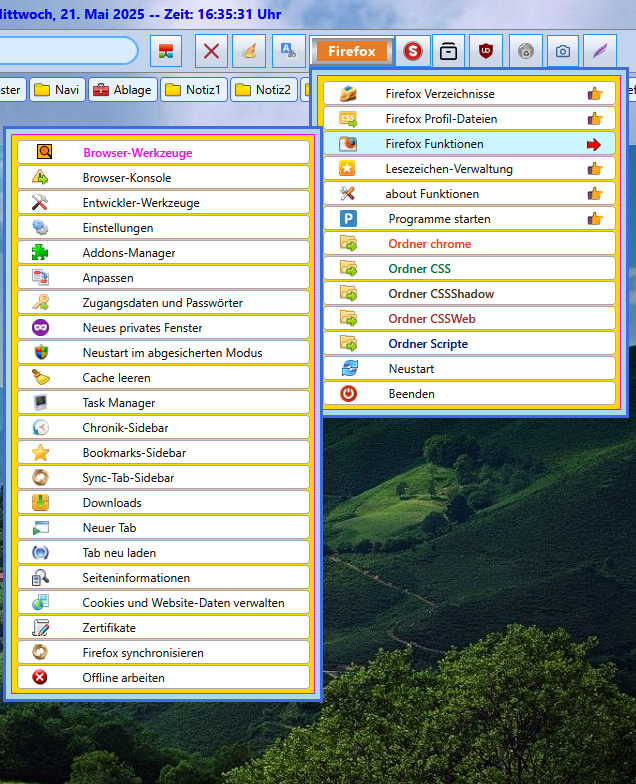This screenshot has height=784, width=636.
Task: Click Entwickler-Werkzeuge hammer wrench icon
Action: pos(40,202)
